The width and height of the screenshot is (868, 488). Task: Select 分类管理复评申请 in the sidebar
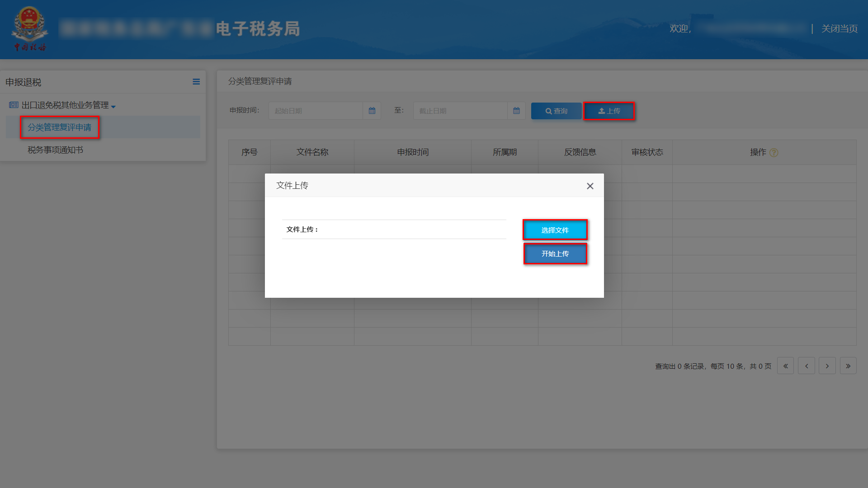click(60, 127)
